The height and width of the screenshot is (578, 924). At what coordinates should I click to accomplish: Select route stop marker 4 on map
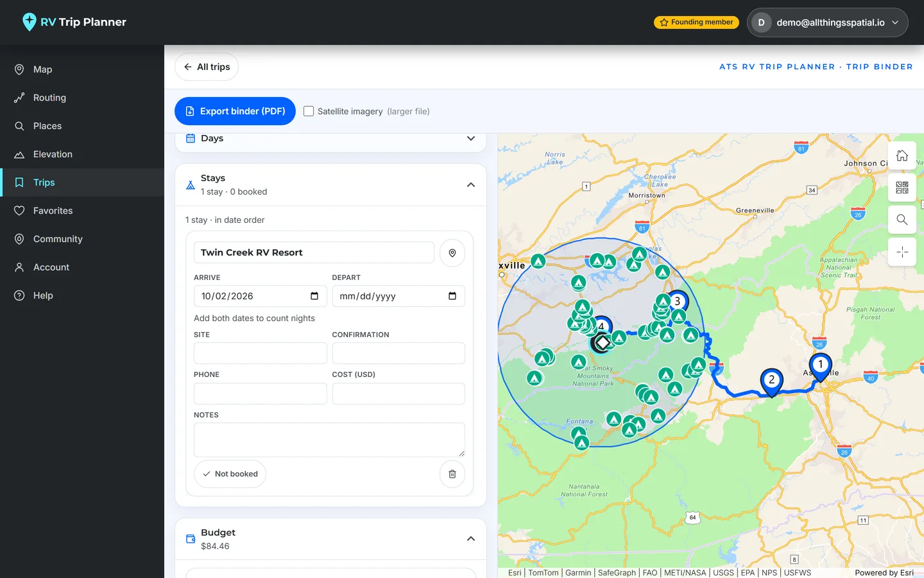pos(602,326)
